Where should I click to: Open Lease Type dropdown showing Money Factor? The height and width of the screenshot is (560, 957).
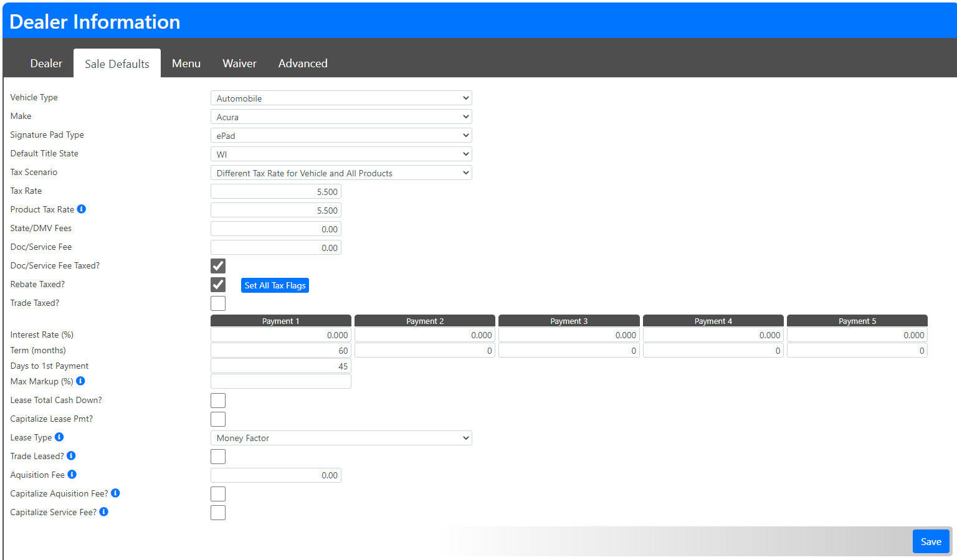click(x=341, y=438)
